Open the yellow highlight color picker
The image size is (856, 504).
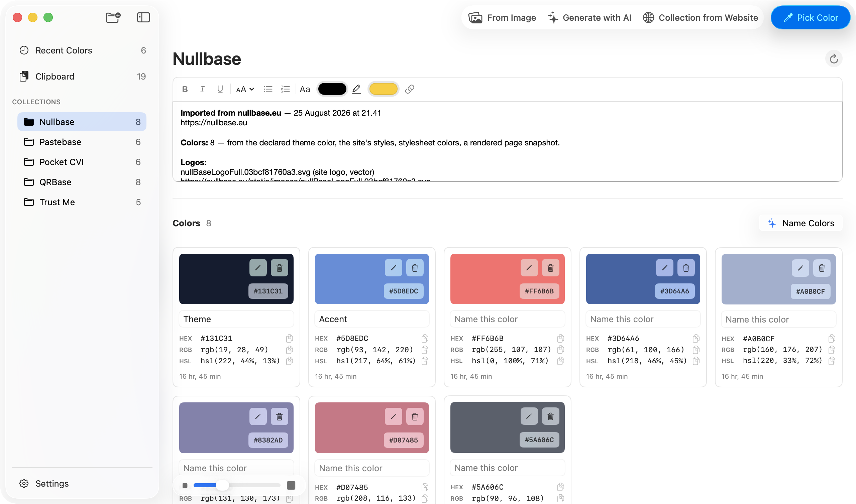coord(383,89)
